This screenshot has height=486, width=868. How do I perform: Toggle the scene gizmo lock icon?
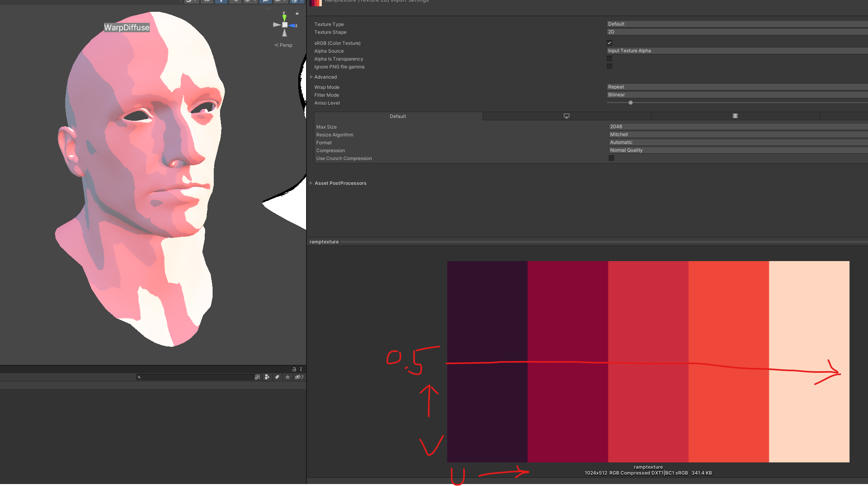297,13
